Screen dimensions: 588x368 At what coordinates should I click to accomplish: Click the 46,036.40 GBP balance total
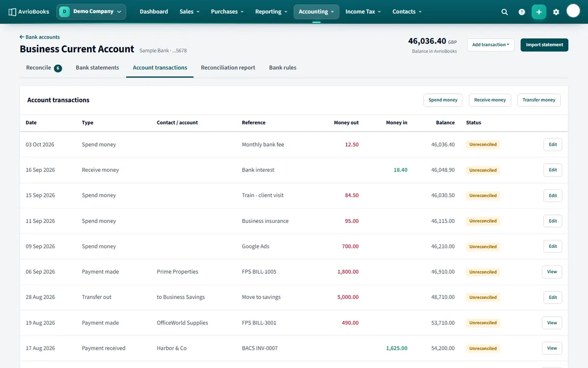click(x=432, y=41)
